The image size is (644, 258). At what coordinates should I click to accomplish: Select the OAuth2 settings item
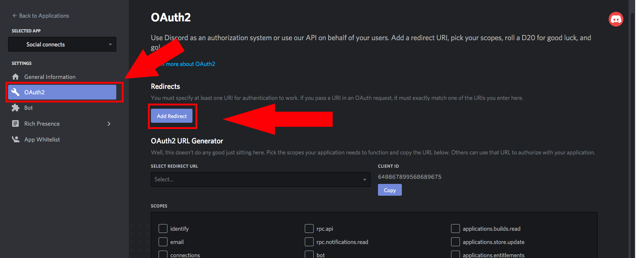point(62,92)
